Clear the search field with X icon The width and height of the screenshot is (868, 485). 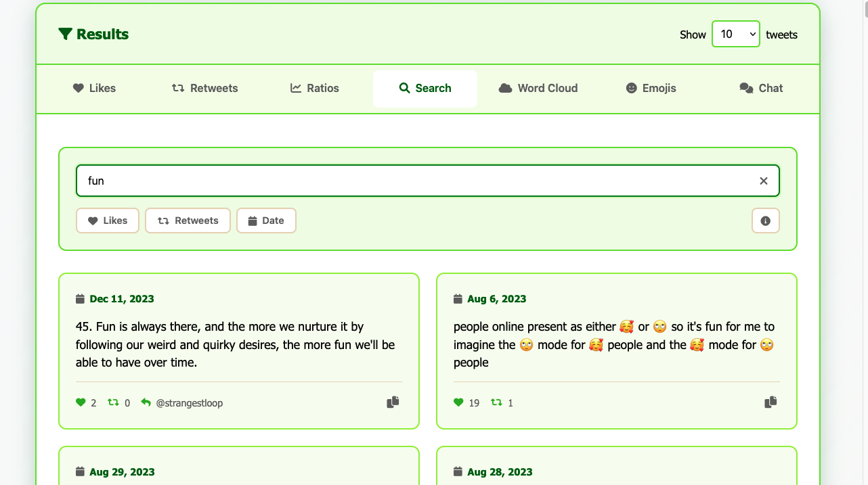[763, 181]
